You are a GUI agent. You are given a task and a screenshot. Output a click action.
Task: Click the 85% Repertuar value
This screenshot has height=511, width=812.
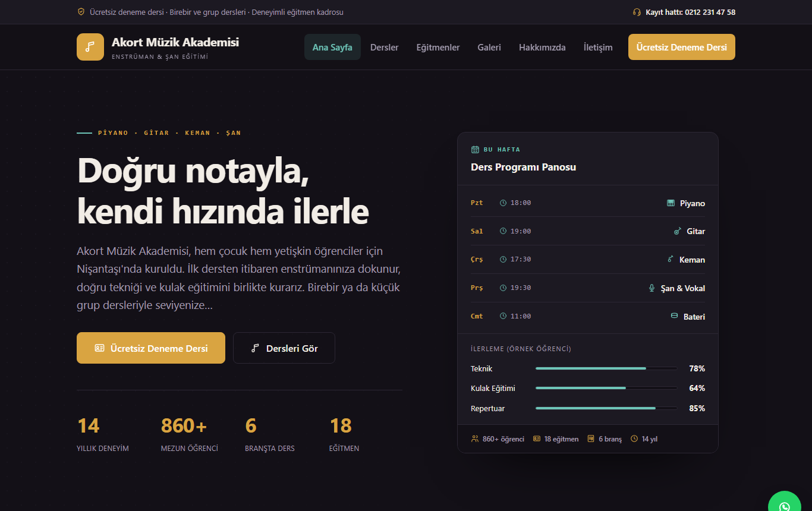point(697,408)
